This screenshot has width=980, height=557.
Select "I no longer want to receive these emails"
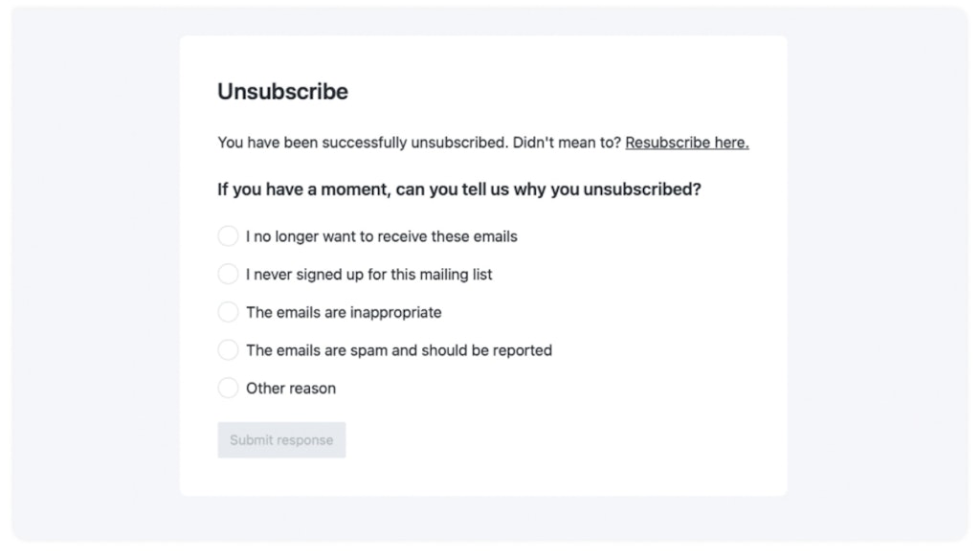[x=228, y=235]
